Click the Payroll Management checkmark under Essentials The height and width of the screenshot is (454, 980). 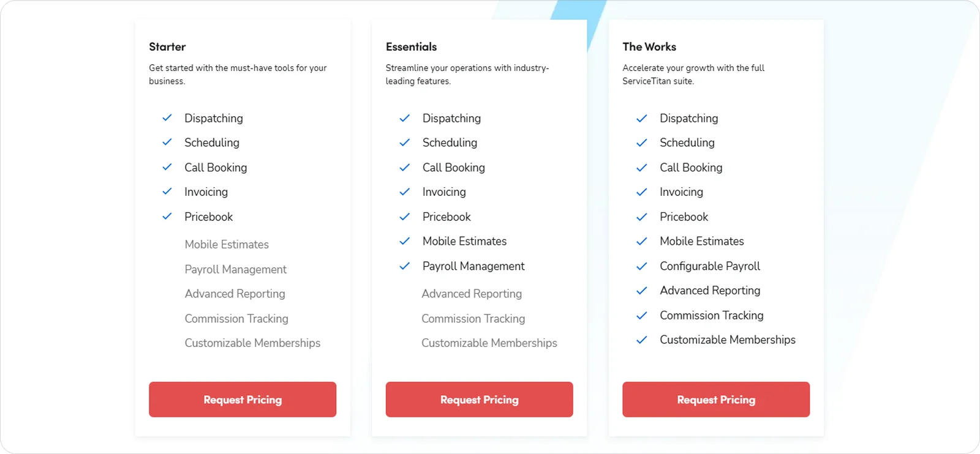[x=404, y=266]
